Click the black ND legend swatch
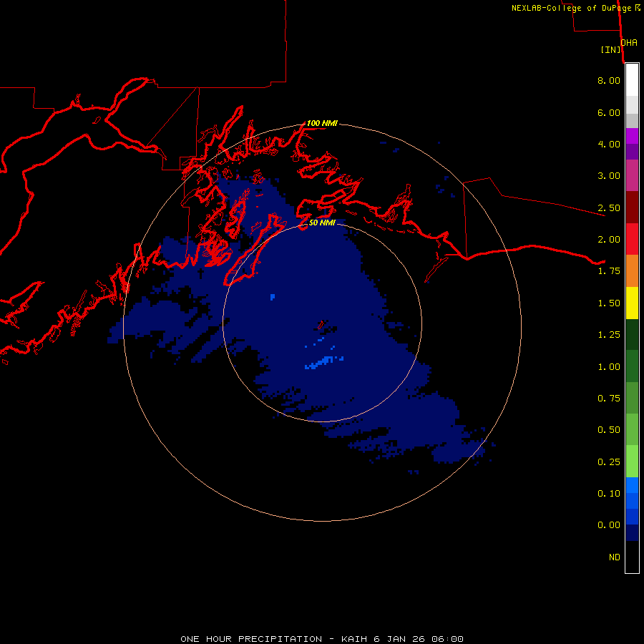The width and height of the screenshot is (644, 644). [632, 557]
